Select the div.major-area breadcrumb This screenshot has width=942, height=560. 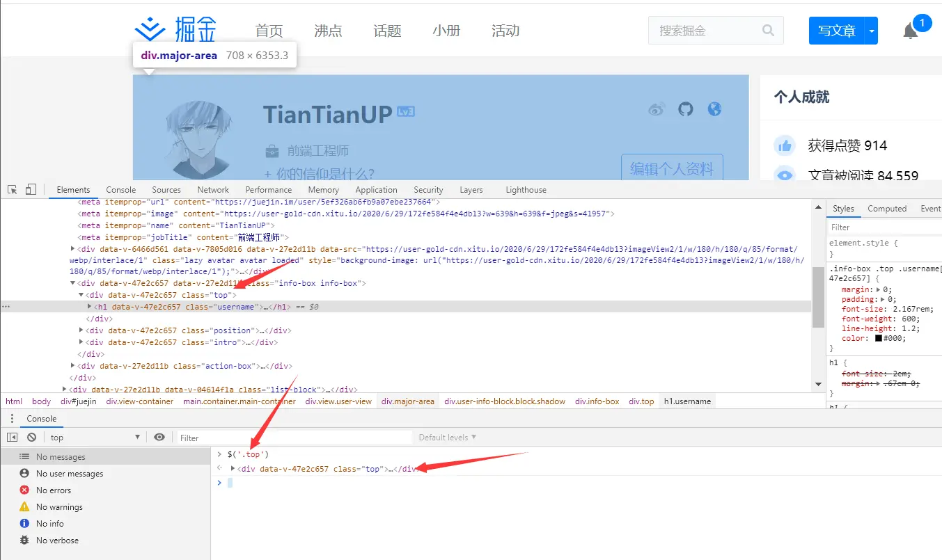click(408, 401)
